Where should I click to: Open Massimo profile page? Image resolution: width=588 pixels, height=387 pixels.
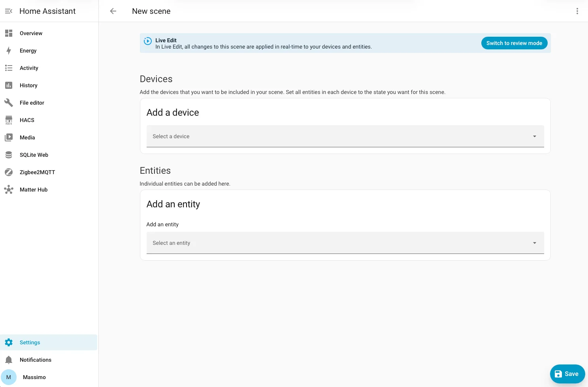[49, 377]
